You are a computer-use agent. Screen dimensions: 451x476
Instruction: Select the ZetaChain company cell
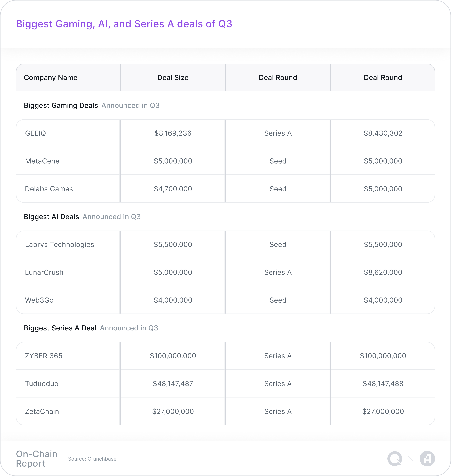[68, 411]
